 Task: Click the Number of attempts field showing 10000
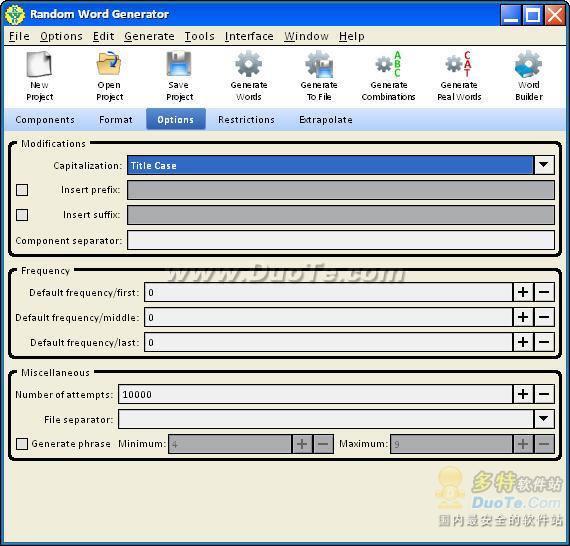[x=316, y=394]
